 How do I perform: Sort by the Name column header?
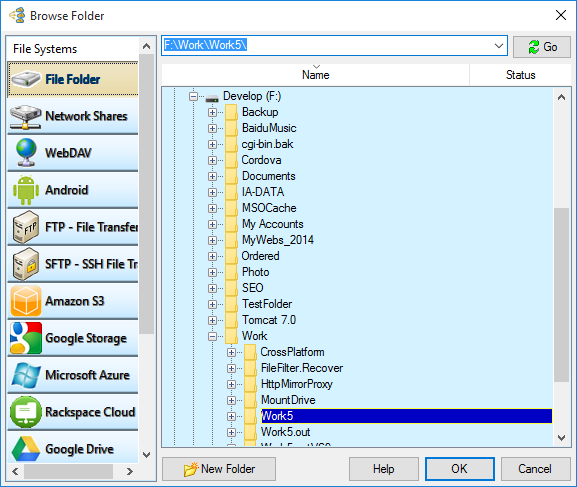315,75
